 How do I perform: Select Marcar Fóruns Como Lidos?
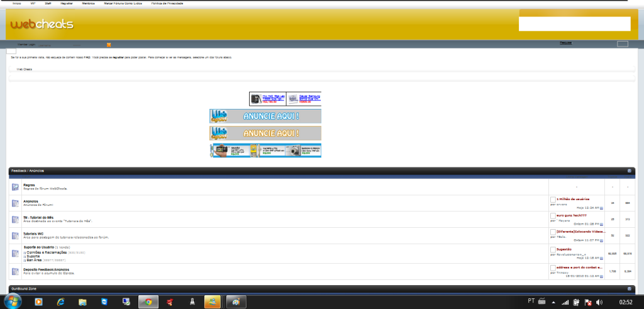tap(123, 3)
